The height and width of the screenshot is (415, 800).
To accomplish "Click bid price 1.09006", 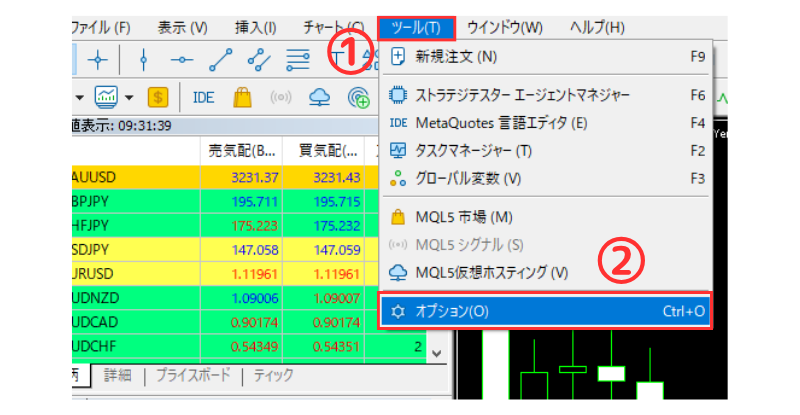I will click(x=255, y=298).
